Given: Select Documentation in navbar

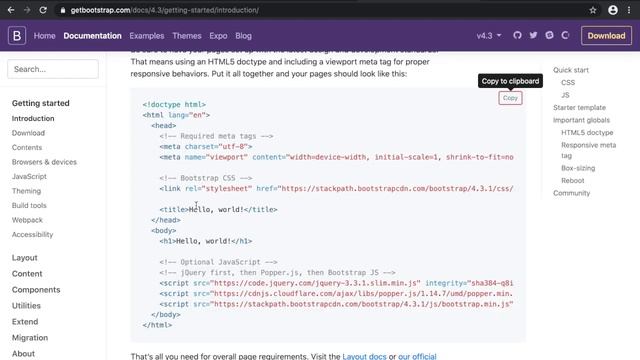Looking at the screenshot, I should pos(92,36).
